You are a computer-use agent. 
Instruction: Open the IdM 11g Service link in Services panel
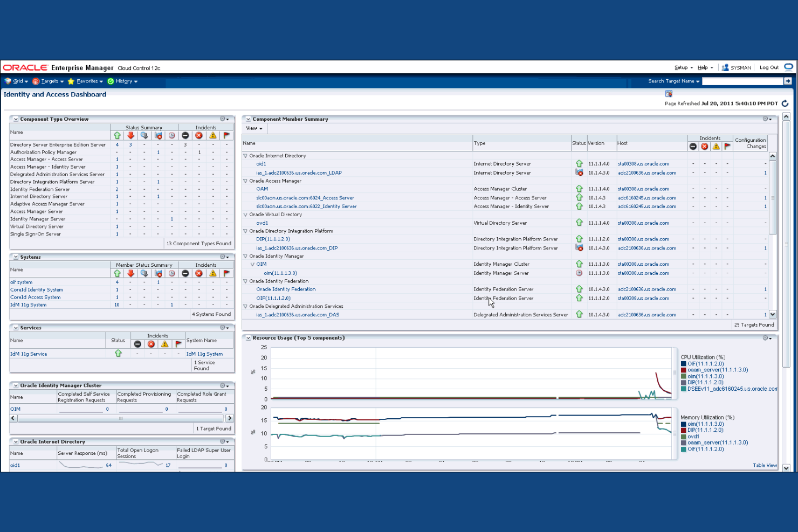28,354
